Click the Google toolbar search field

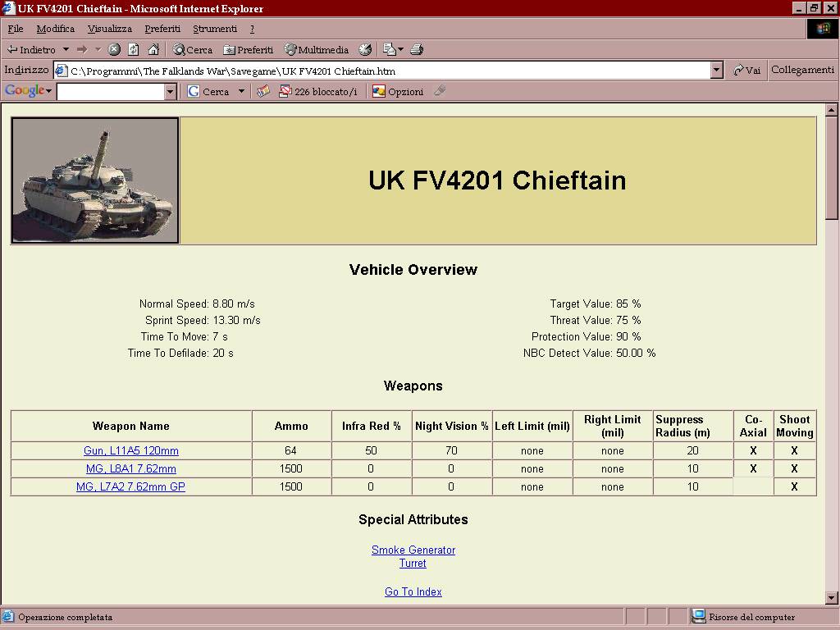click(x=111, y=92)
